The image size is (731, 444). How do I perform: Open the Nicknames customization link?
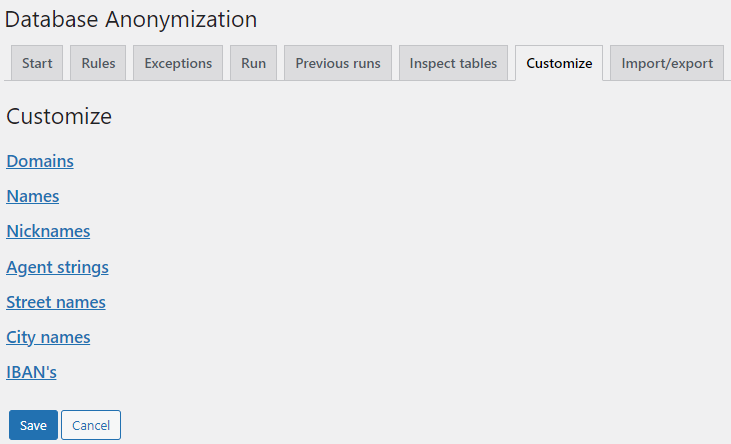click(x=48, y=231)
